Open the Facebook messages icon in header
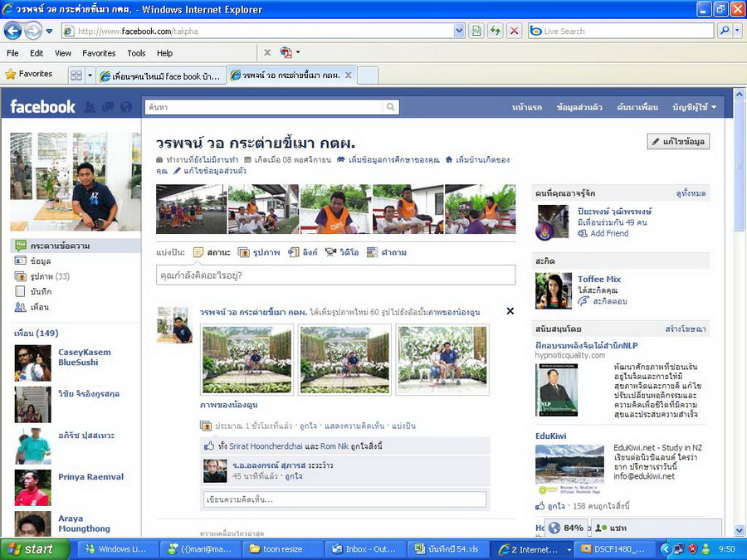 point(108,107)
